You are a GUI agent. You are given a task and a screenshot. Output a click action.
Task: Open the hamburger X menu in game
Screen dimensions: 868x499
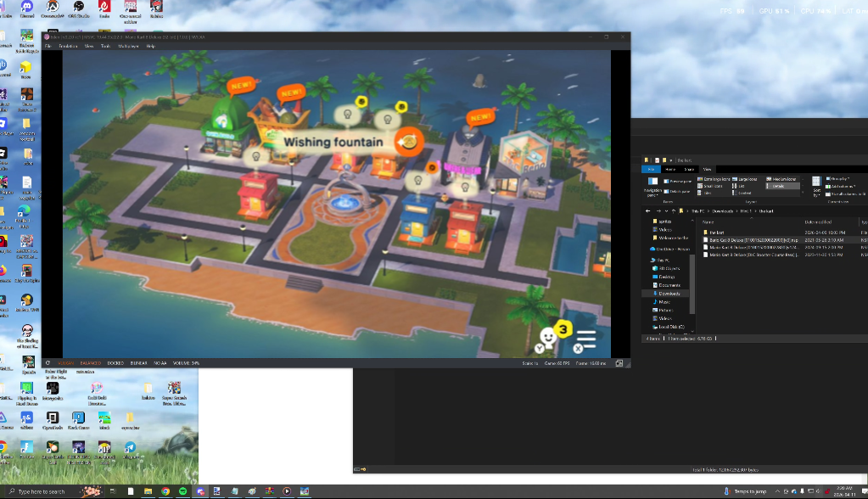(x=585, y=340)
